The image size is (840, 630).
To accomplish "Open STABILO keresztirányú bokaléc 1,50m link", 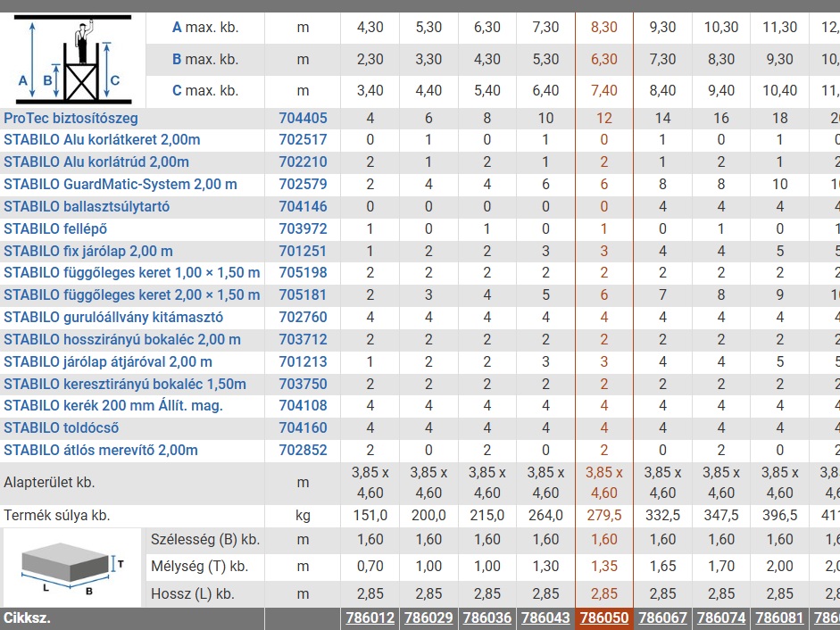I will click(x=125, y=384).
